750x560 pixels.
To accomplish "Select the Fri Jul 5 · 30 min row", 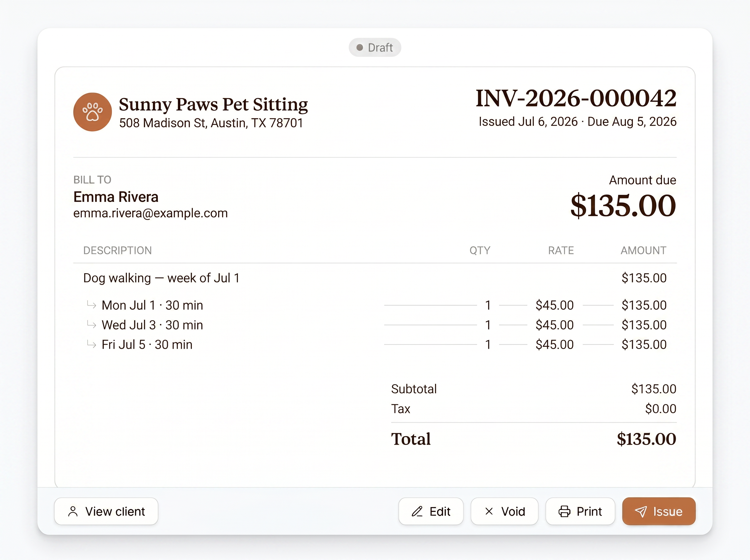I will pos(375,344).
